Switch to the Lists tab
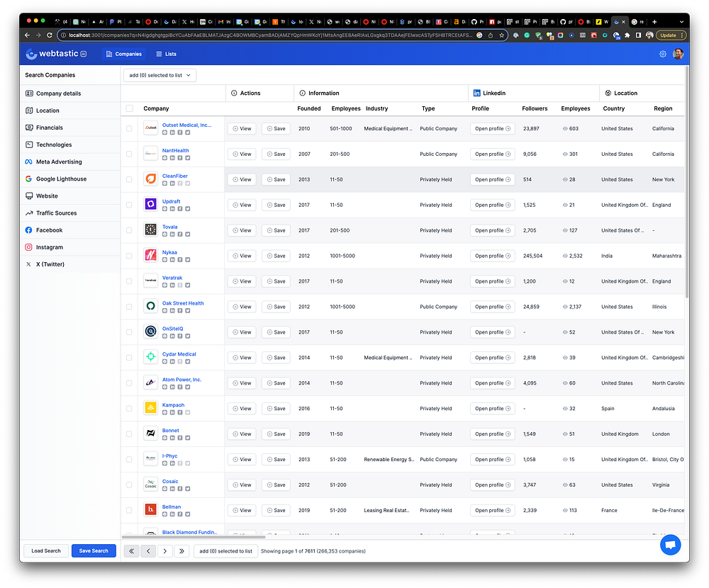This screenshot has height=588, width=709. [166, 54]
